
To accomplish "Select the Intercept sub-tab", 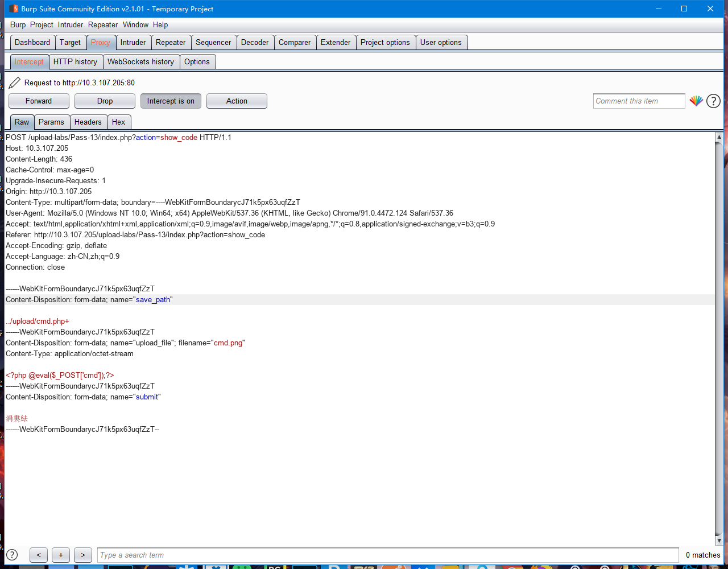I will tap(29, 61).
